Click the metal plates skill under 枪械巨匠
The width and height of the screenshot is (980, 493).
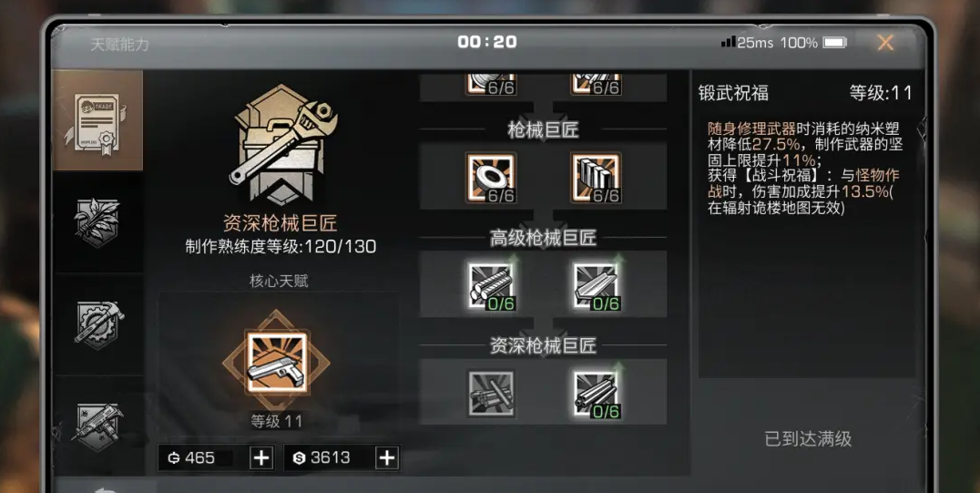click(x=597, y=178)
